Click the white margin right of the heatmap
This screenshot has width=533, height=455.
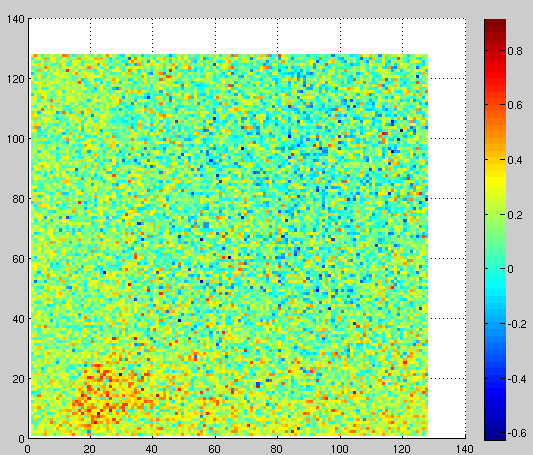tap(447, 245)
